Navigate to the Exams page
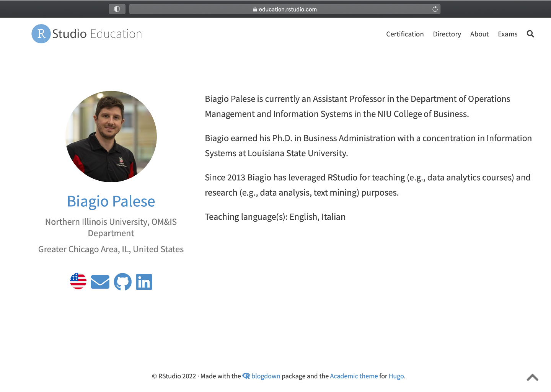The width and height of the screenshot is (551, 392). click(x=507, y=34)
